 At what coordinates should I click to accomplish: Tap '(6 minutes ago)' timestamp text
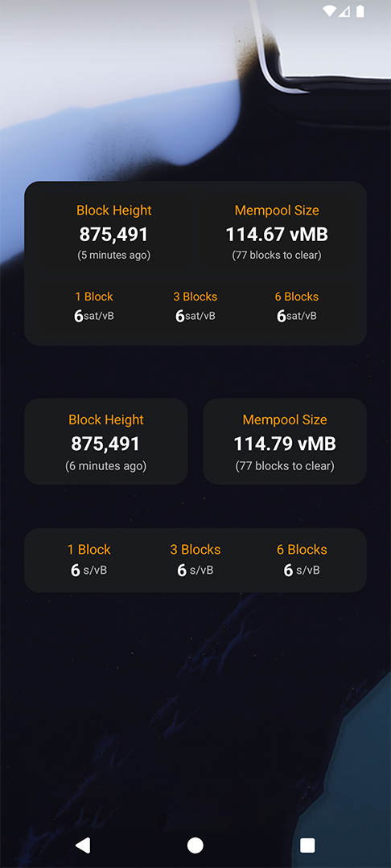(105, 466)
